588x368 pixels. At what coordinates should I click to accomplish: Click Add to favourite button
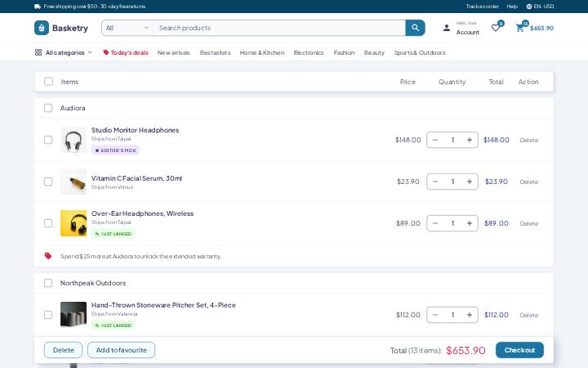[121, 350]
